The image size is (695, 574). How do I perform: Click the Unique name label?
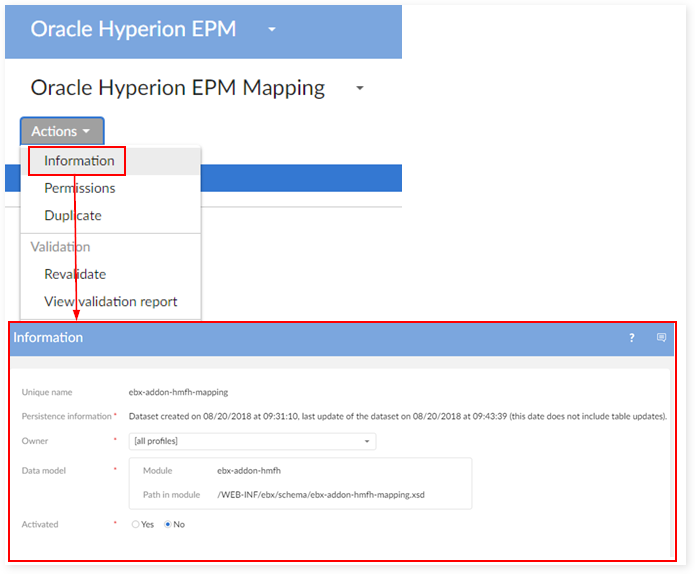[x=47, y=392]
